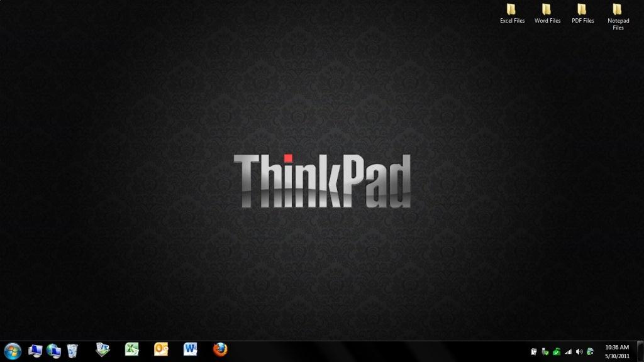Launch the pinned app beside Recycle Bin
This screenshot has width=644, height=362.
[103, 350]
